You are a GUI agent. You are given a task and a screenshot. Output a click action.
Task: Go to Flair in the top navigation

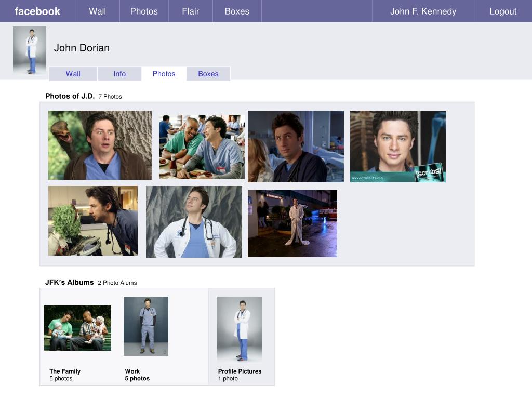(x=190, y=11)
